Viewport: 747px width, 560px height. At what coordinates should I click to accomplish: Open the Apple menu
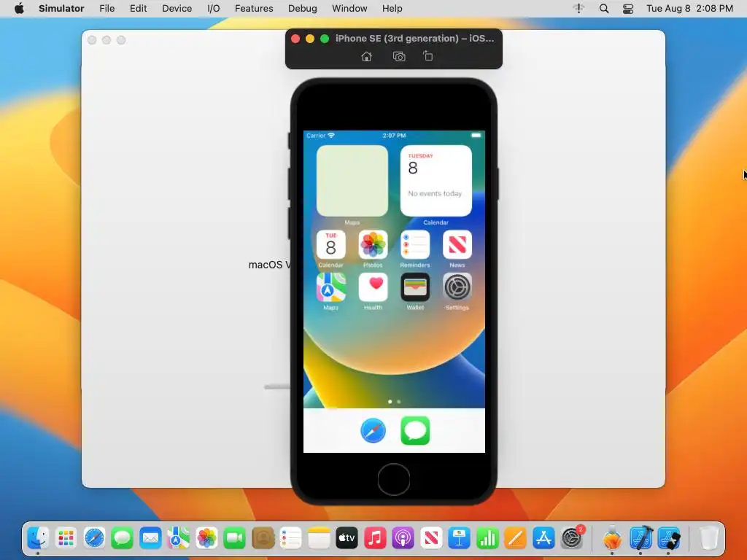[19, 9]
